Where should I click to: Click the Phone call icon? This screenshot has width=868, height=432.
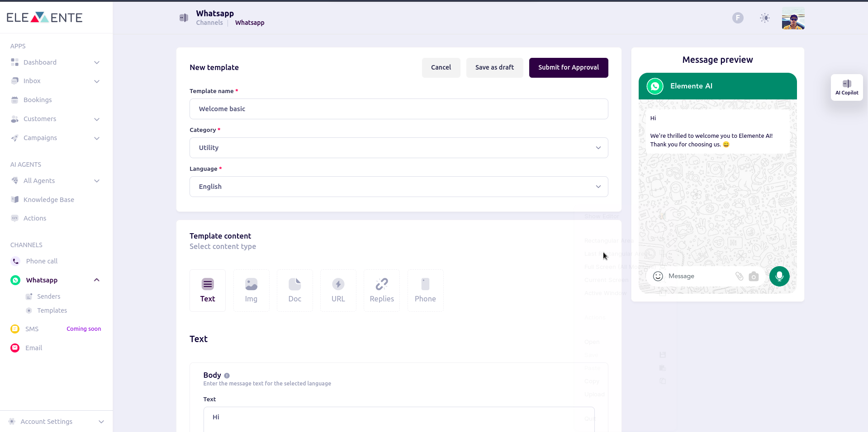coord(15,261)
